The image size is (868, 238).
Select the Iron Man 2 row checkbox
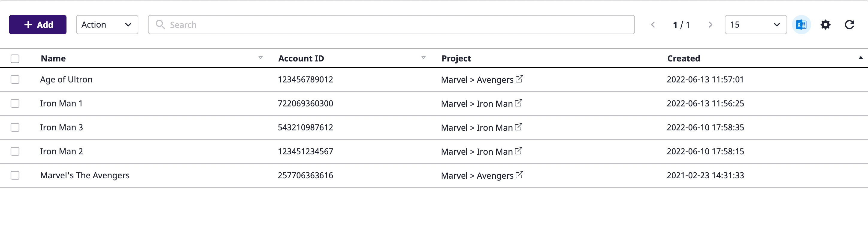point(15,151)
